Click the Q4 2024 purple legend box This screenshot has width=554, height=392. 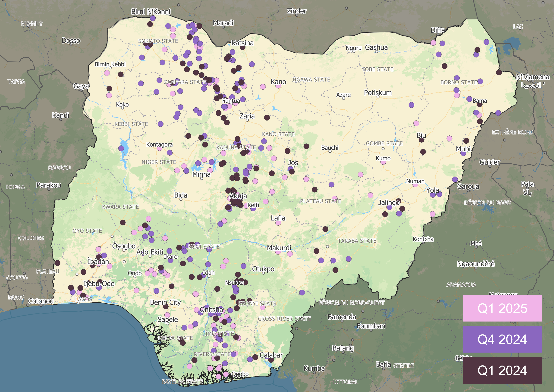(x=502, y=339)
